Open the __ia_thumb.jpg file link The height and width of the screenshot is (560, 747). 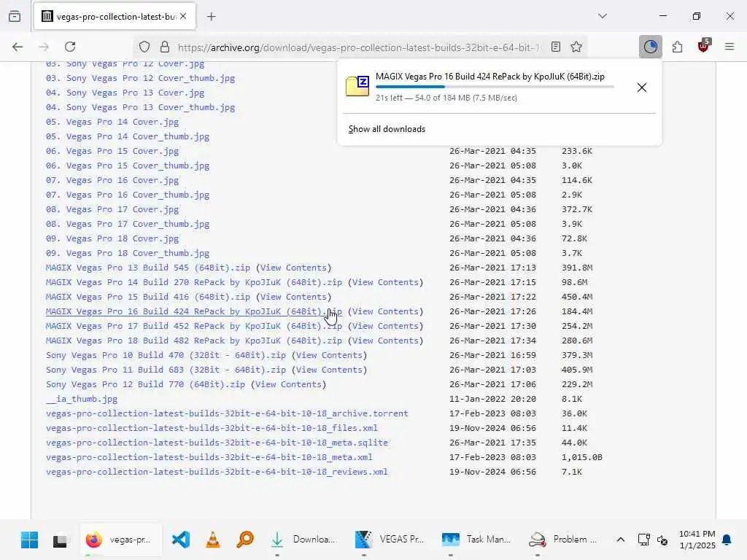[x=82, y=399]
